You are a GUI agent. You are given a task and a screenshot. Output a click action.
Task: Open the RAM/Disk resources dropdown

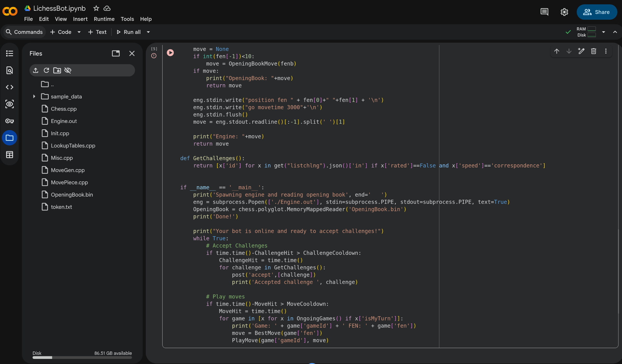(603, 32)
